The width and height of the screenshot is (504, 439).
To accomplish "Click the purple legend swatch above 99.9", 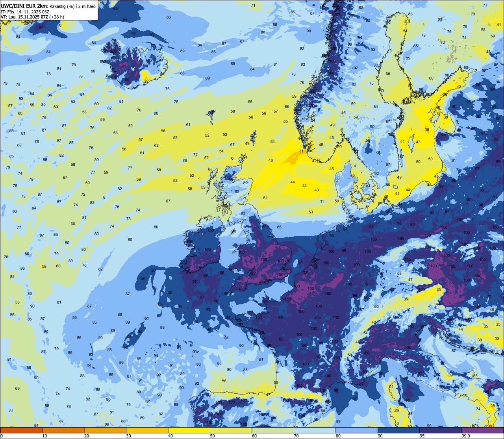I will pos(482,430).
